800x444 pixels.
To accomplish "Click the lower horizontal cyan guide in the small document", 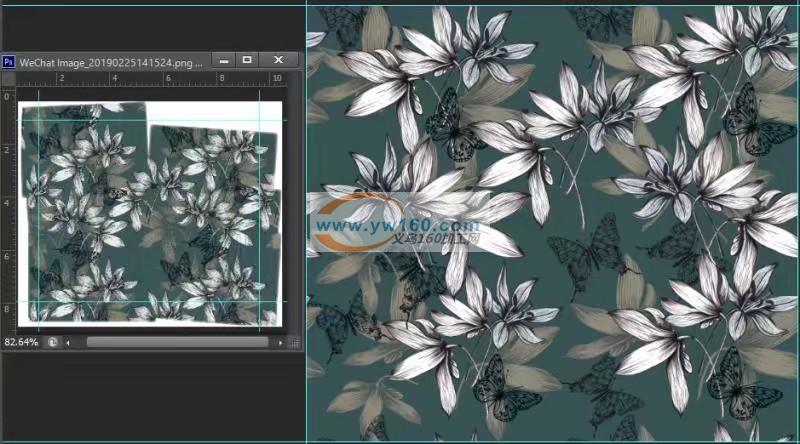I will (x=150, y=302).
